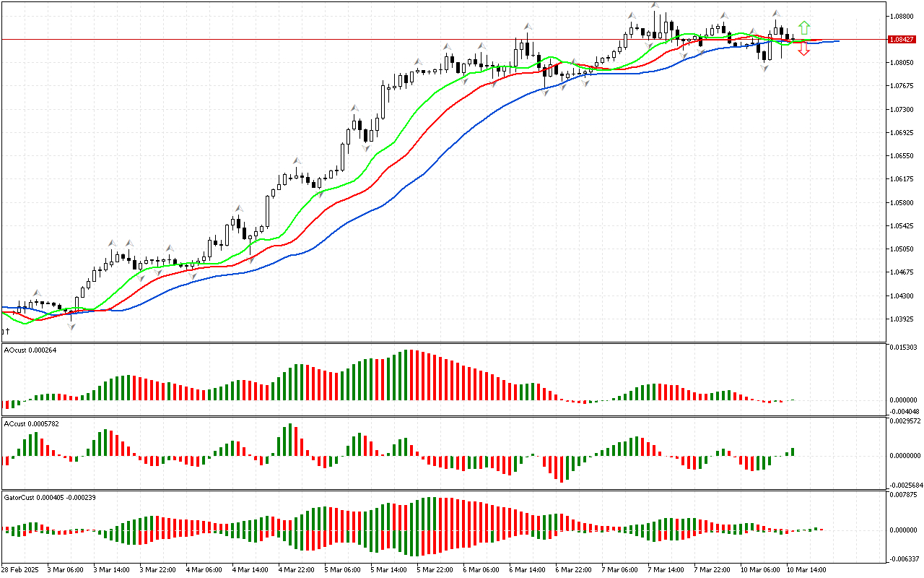The image size is (924, 578).
Task: Click the 4 Mar 14:00 time label
Action: point(250,570)
